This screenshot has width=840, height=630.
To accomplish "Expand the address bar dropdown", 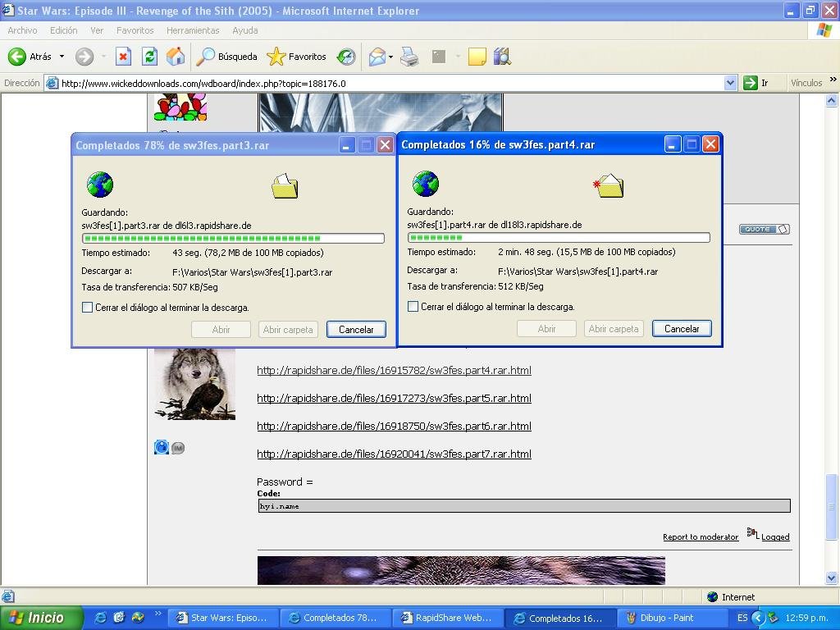I will pyautogui.click(x=730, y=83).
